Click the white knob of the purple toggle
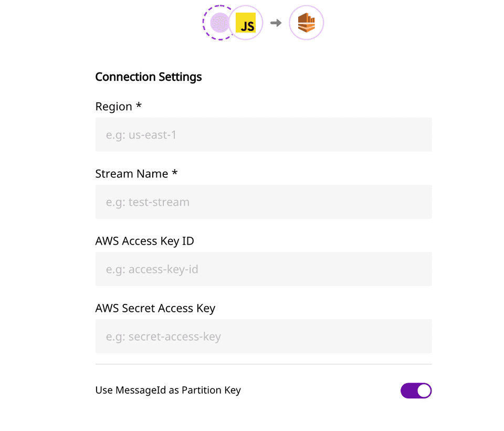The height and width of the screenshot is (431, 504). 424,391
